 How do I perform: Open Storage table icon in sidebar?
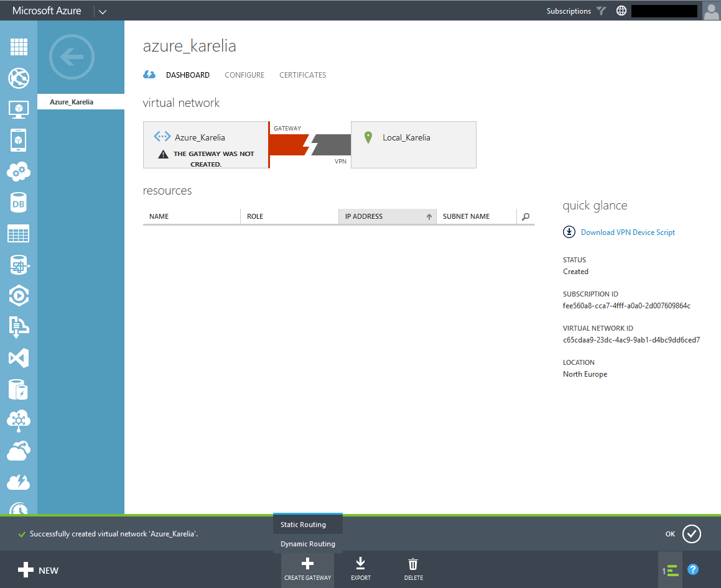[19, 233]
